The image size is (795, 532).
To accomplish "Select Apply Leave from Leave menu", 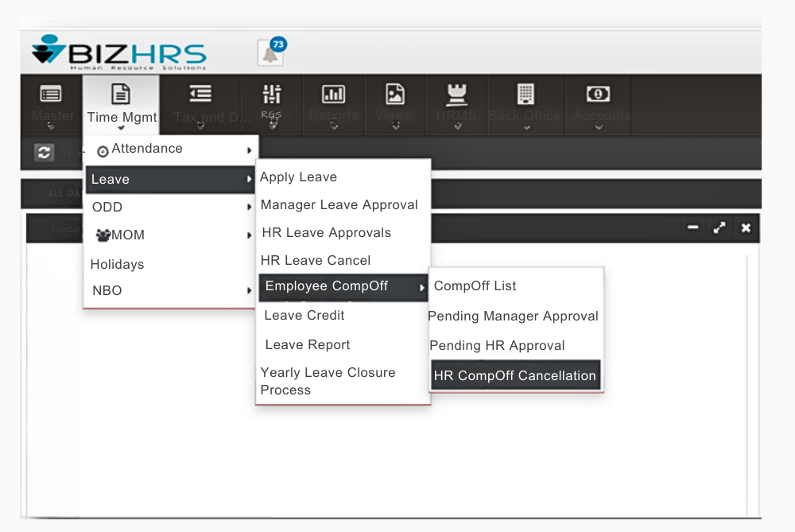I will (299, 177).
